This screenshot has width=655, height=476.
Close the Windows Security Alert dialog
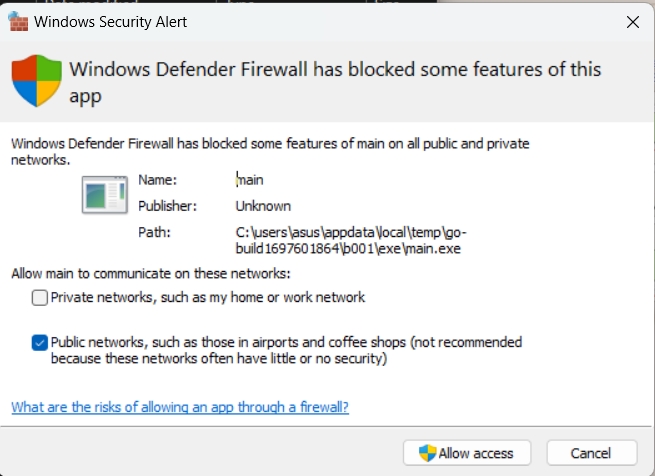[633, 22]
